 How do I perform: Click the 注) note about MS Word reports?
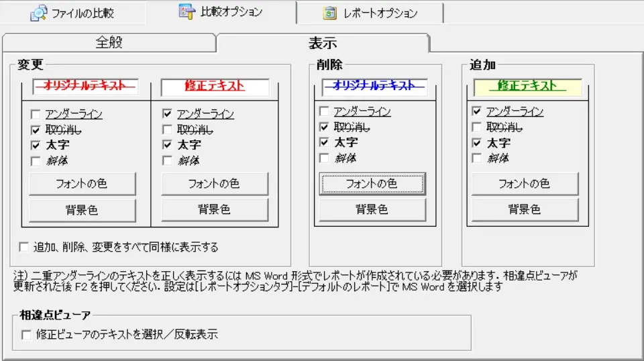pyautogui.click(x=295, y=281)
